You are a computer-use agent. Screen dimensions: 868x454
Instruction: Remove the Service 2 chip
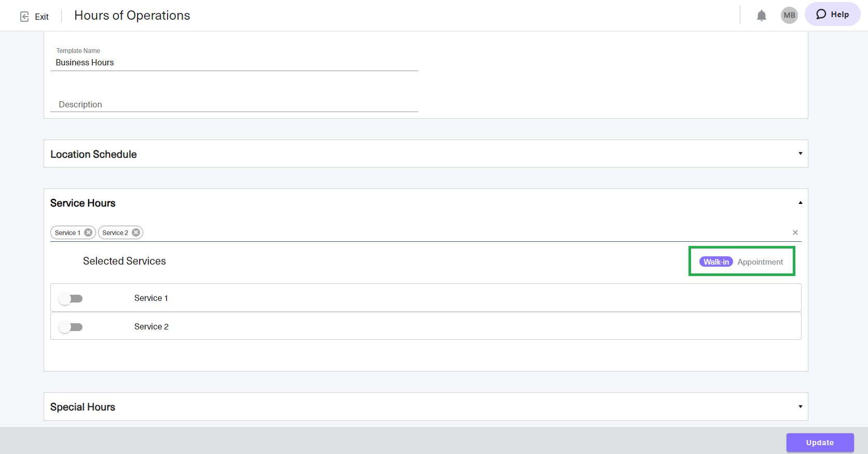click(136, 232)
